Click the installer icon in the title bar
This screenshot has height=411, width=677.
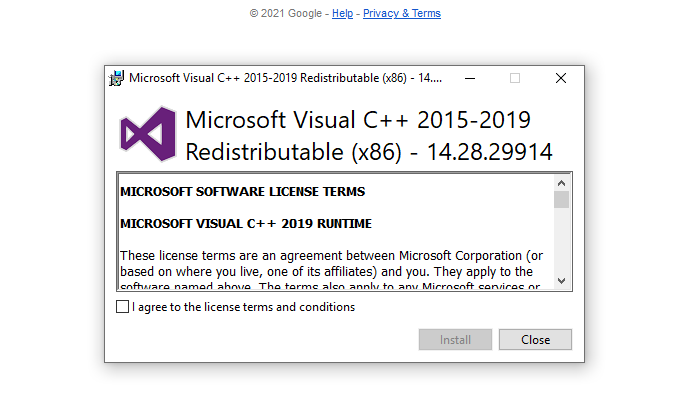coord(116,78)
